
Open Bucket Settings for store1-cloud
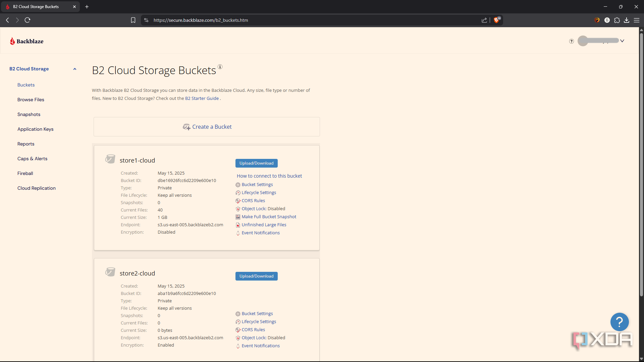pos(257,185)
